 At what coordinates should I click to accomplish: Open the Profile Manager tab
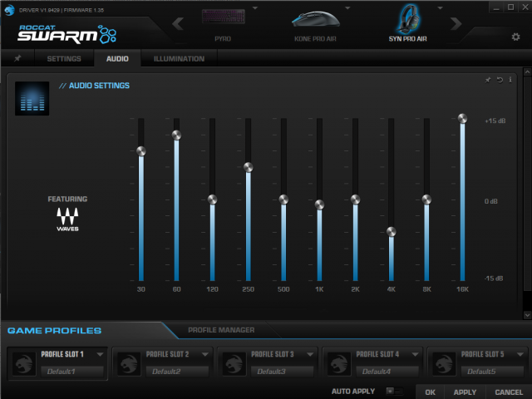[221, 330]
